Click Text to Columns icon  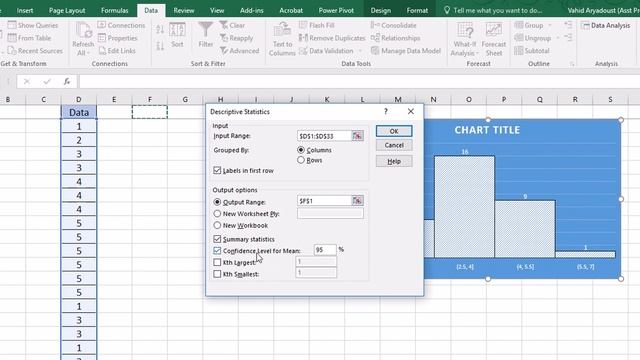coord(282,30)
